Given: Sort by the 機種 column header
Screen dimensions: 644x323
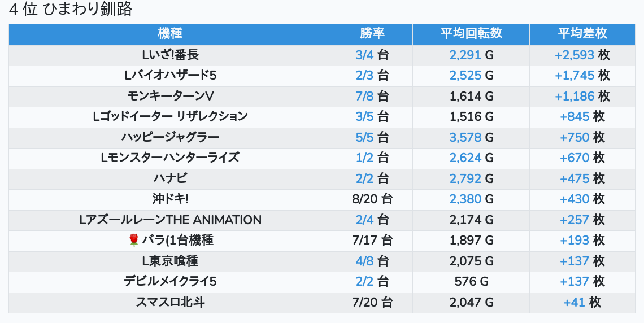Looking at the screenshot, I should tap(170, 34).
